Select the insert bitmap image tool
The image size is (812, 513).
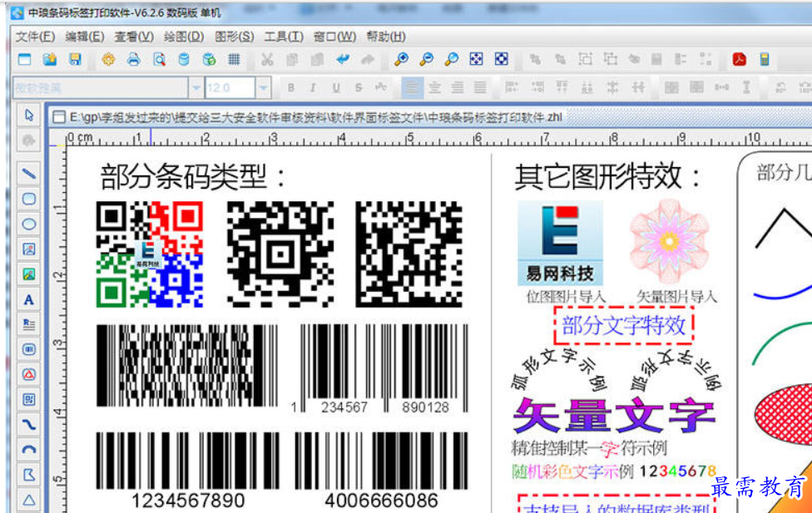tap(29, 249)
